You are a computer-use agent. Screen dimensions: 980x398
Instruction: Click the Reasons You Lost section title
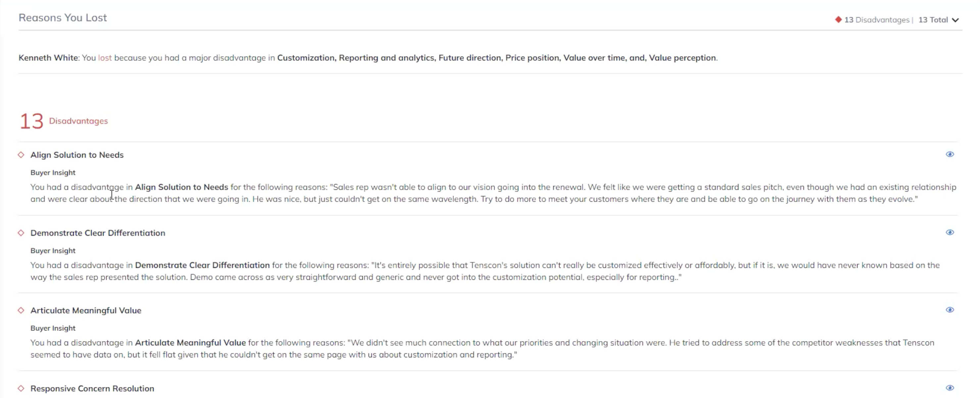(x=63, y=18)
